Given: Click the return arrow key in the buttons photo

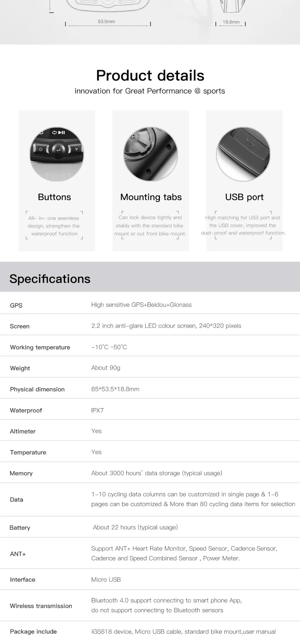Looking at the screenshot, I should pos(58,149).
